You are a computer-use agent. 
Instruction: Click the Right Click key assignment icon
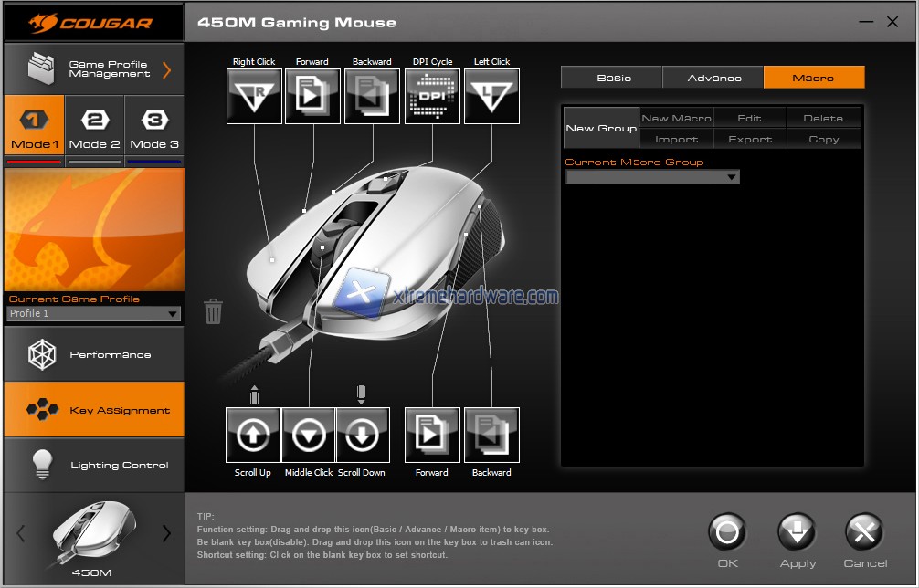click(254, 96)
